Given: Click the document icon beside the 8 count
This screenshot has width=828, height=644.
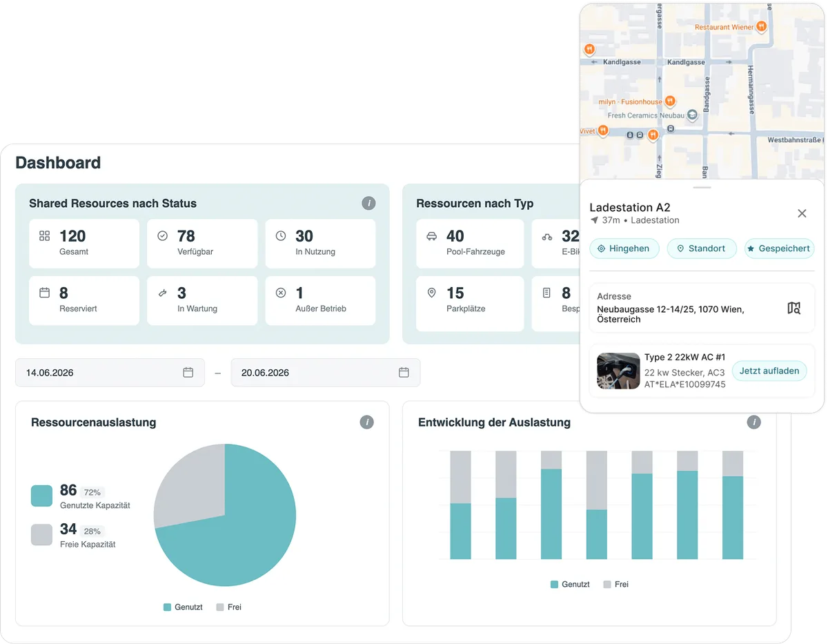Looking at the screenshot, I should (547, 293).
